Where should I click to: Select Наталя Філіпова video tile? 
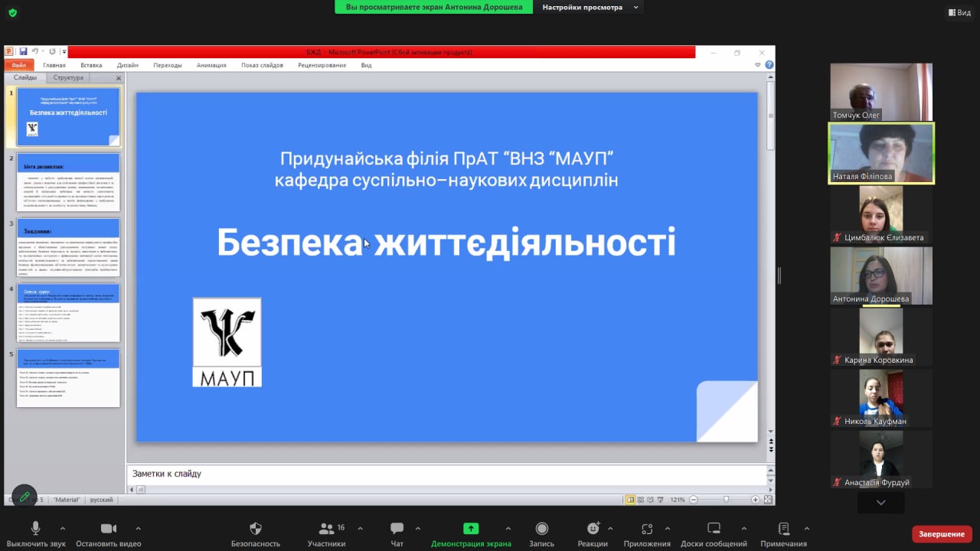pos(881,153)
